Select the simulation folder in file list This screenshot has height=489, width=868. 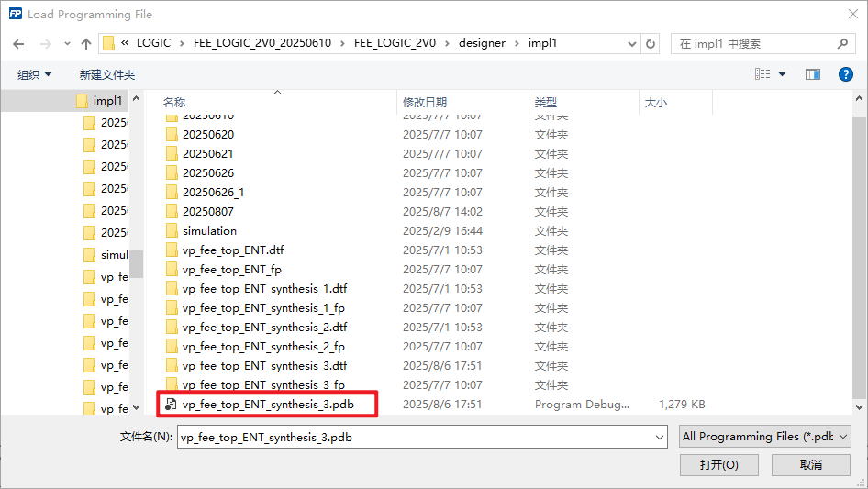(209, 231)
